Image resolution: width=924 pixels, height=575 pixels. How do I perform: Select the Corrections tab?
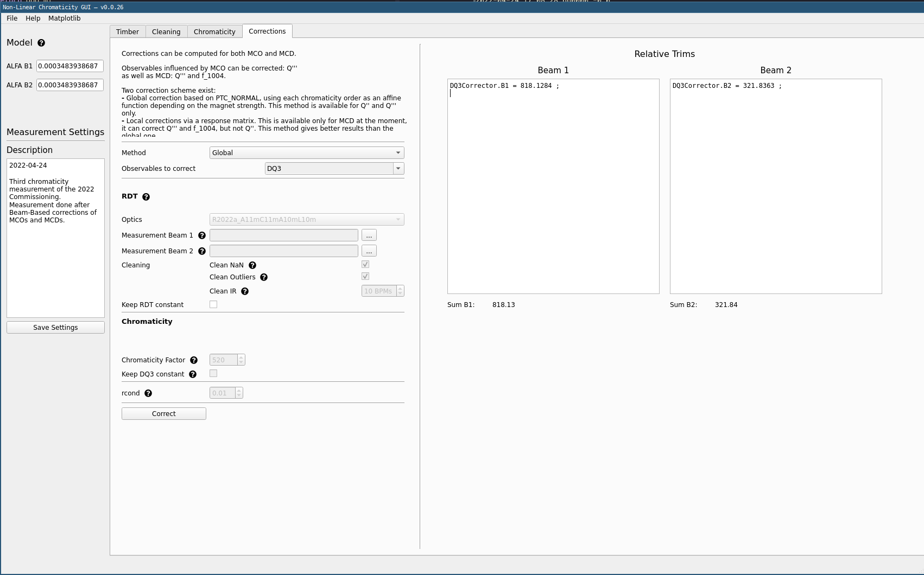267,31
